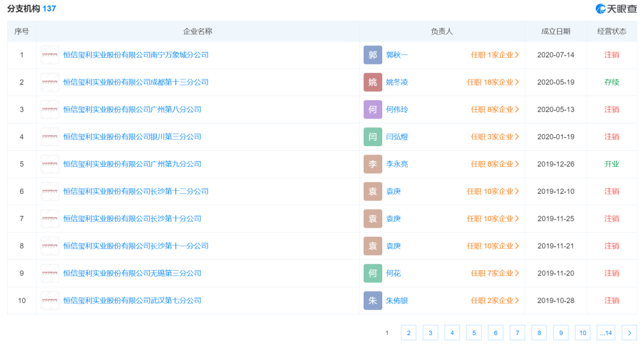Click the 何伟玲 person name link
Viewport: 644px width, 350px height.
click(x=397, y=109)
